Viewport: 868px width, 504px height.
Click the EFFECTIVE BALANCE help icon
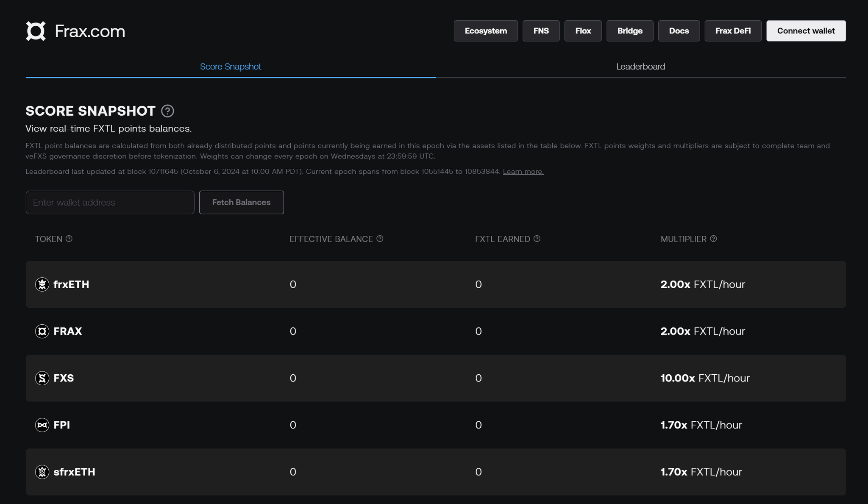[x=380, y=239]
